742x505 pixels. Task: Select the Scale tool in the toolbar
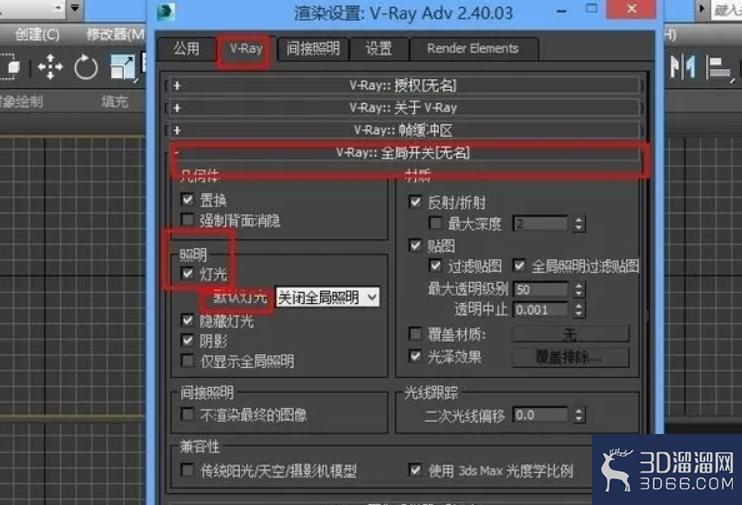pyautogui.click(x=123, y=67)
